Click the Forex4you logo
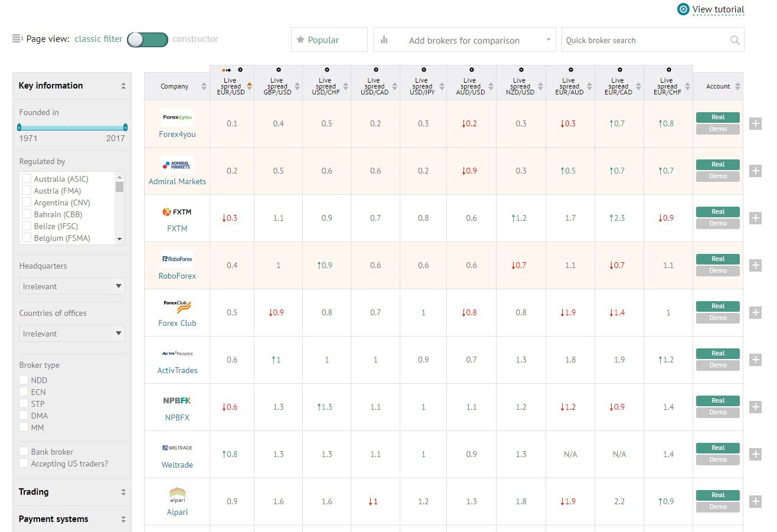 [x=177, y=117]
